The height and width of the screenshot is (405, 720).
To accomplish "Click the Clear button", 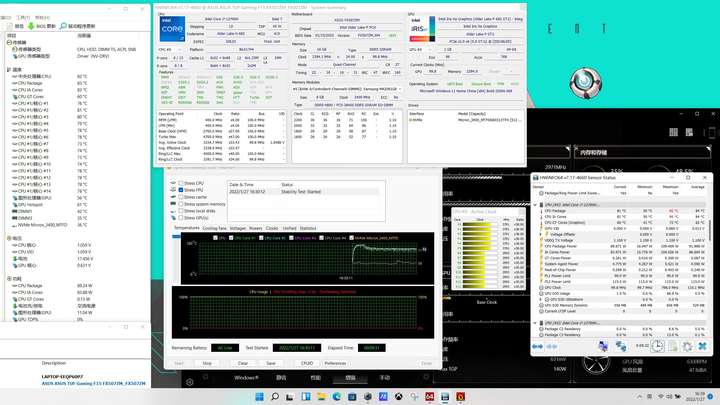I will point(242,363).
